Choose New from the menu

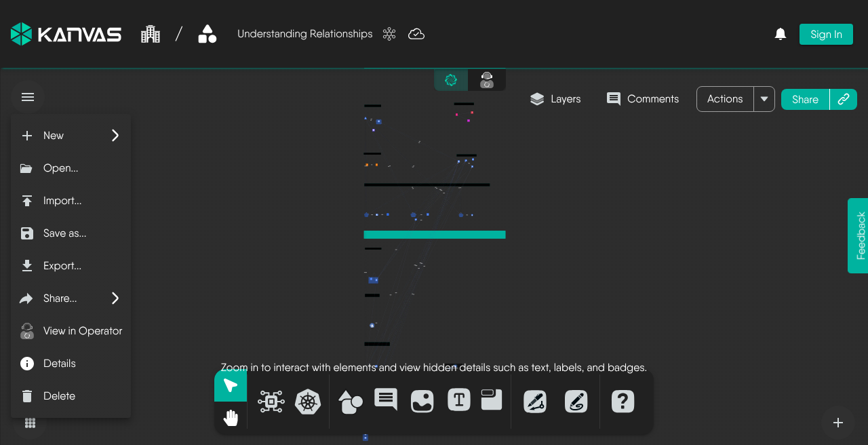71,136
